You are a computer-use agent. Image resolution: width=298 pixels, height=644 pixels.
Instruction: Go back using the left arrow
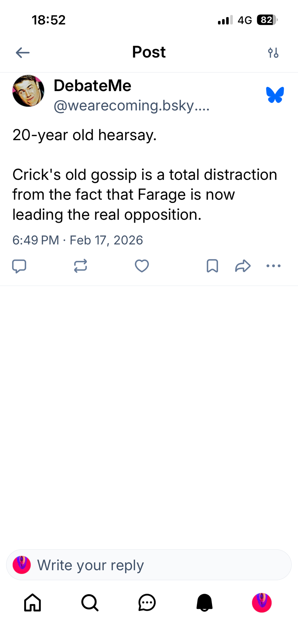[23, 52]
